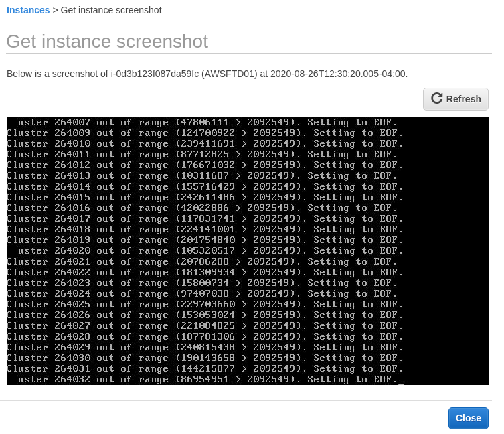Image resolution: width=504 pixels, height=434 pixels.
Task: Click console line for cluster 264016
Action: (202, 208)
